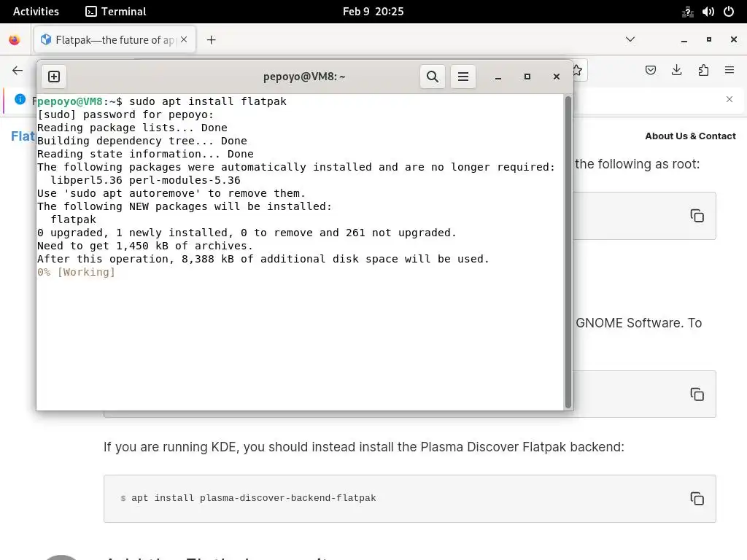Copy the plasma-discover-backend-flatpak command
Image resolution: width=747 pixels, height=560 pixels.
[x=697, y=499]
